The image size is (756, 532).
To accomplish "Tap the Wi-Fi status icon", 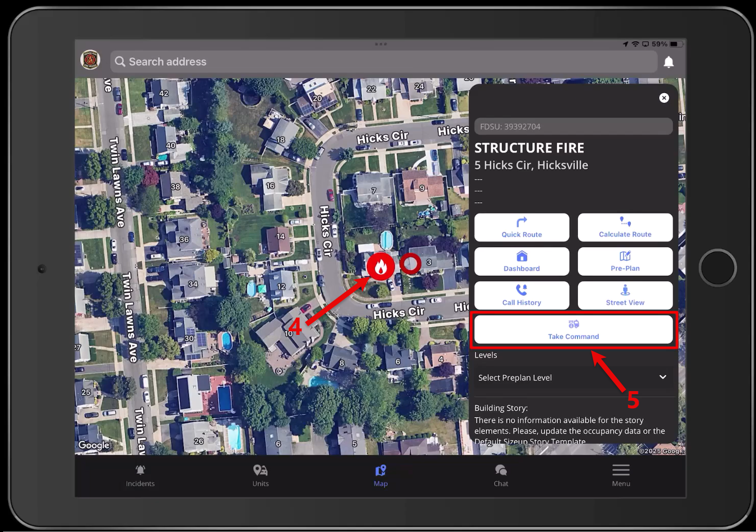I will (635, 44).
